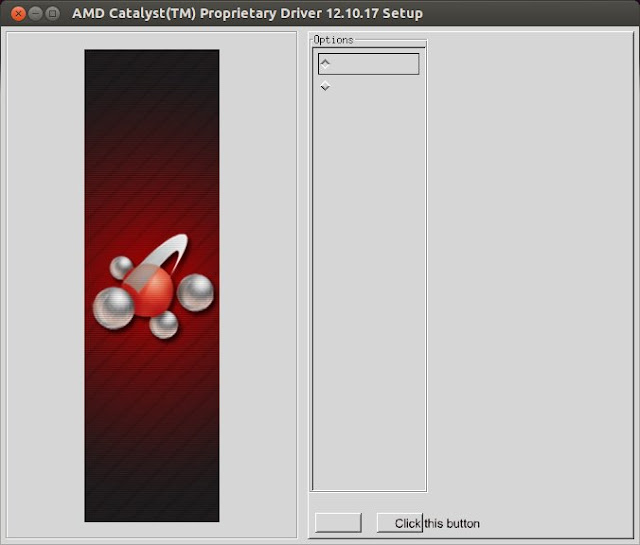Viewport: 640px width, 545px height.
Task: Click the 'Options' group label
Action: (333, 40)
